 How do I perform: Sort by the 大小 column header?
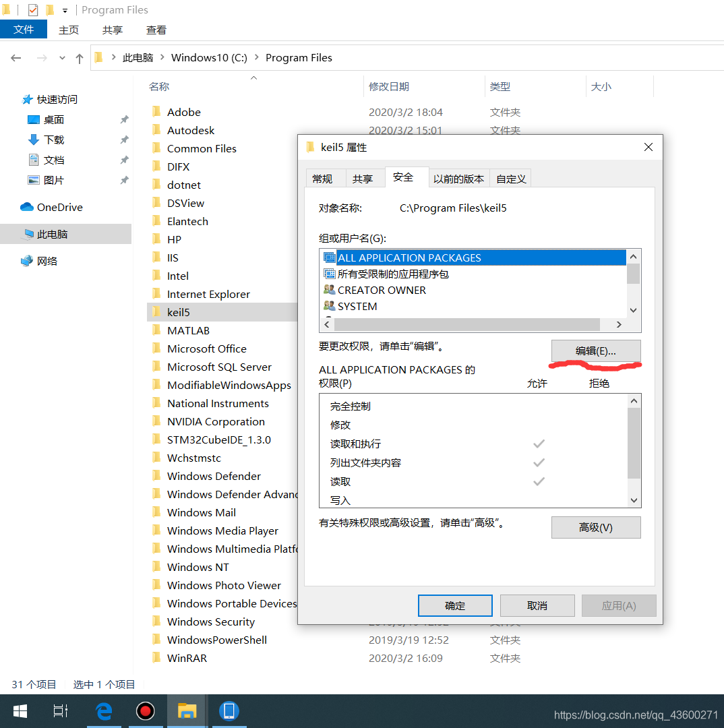coord(601,87)
